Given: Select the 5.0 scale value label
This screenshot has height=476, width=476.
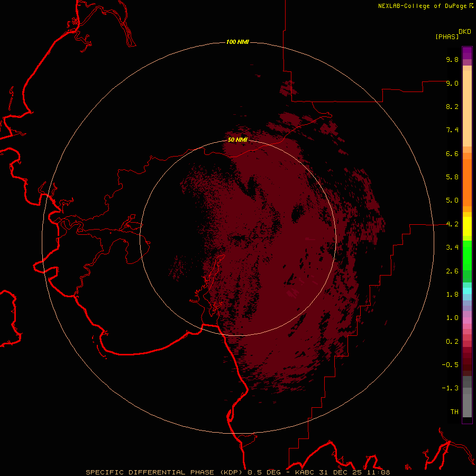Looking at the screenshot, I should point(452,200).
